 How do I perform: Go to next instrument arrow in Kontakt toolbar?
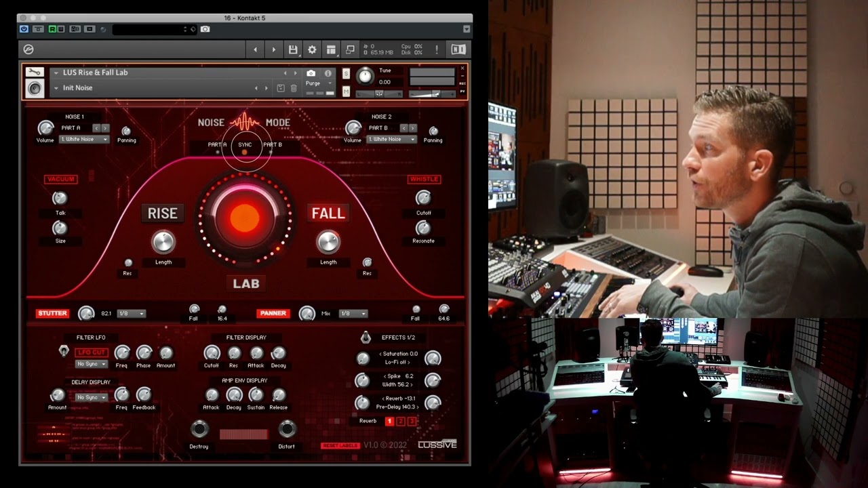[274, 49]
